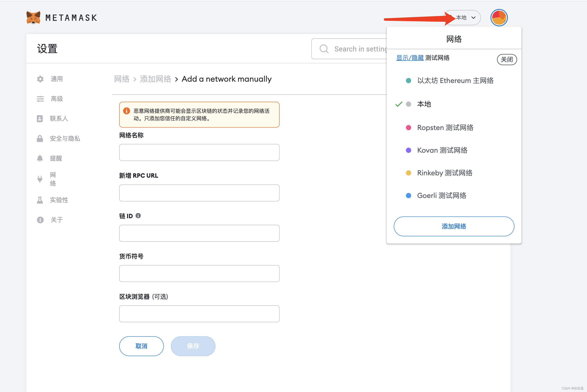Click the contacts icon beside 联系人
The height and width of the screenshot is (392, 587).
[x=40, y=118]
